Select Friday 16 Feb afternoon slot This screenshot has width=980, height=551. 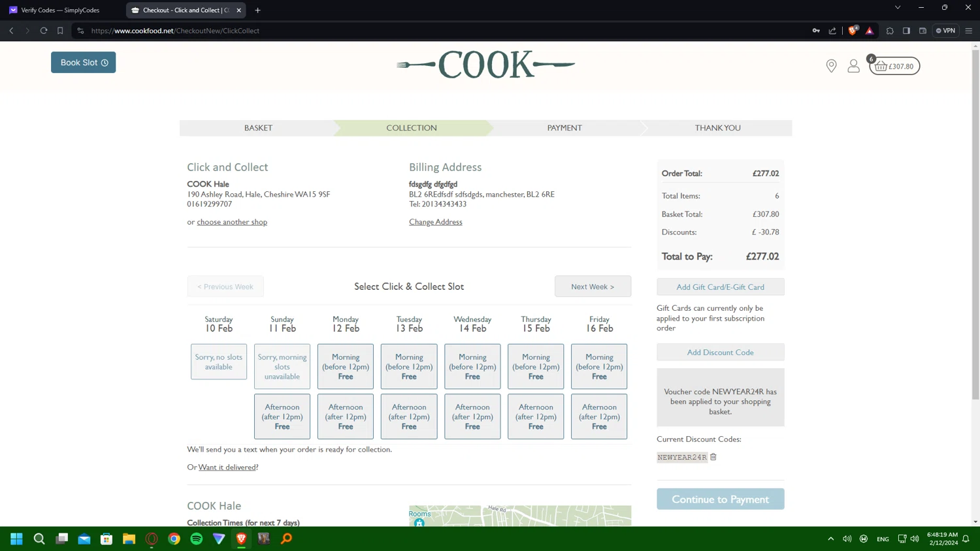click(x=599, y=417)
